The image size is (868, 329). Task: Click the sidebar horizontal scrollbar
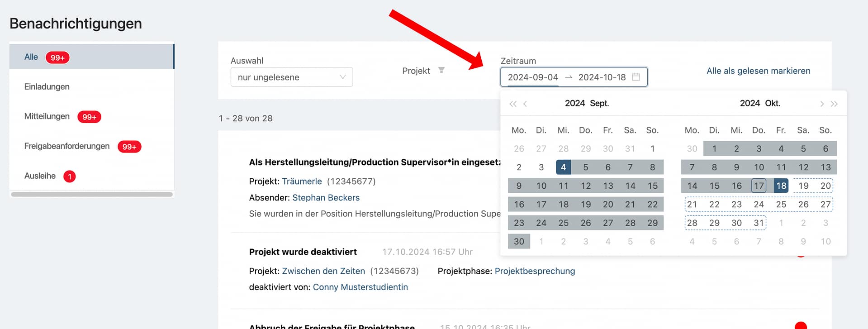tap(92, 195)
